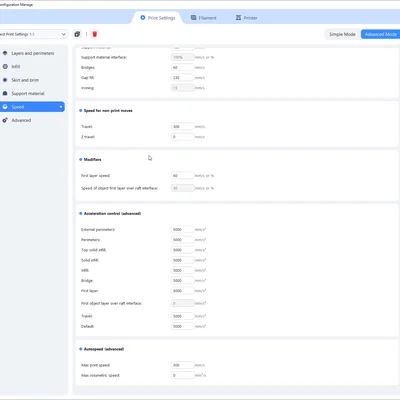
Task: Click the "Acceleration control (advanced)" heading
Action: 112,213
